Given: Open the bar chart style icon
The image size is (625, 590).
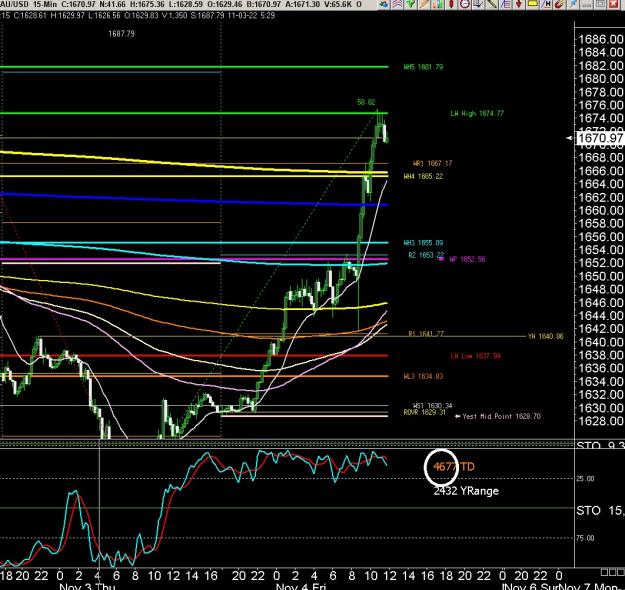Looking at the screenshot, I should click(x=438, y=4).
